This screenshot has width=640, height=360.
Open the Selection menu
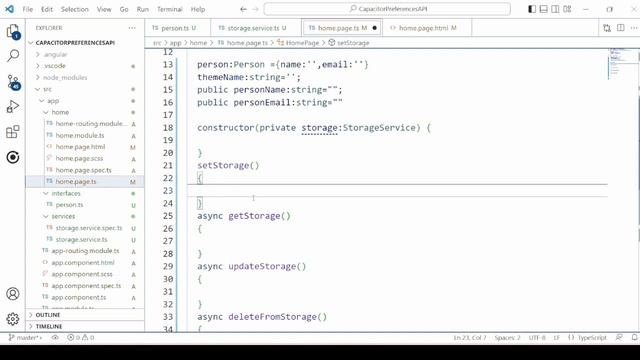[x=75, y=9]
